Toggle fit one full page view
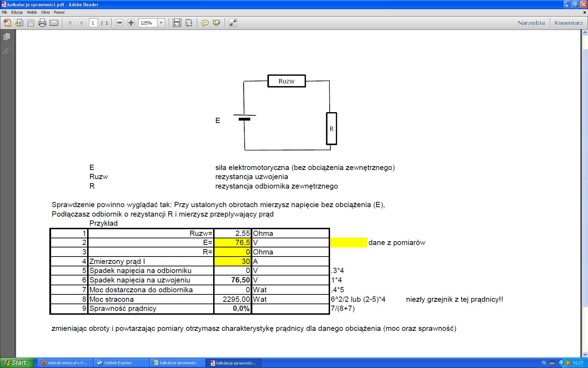Image resolution: width=588 pixels, height=368 pixels. tap(189, 23)
